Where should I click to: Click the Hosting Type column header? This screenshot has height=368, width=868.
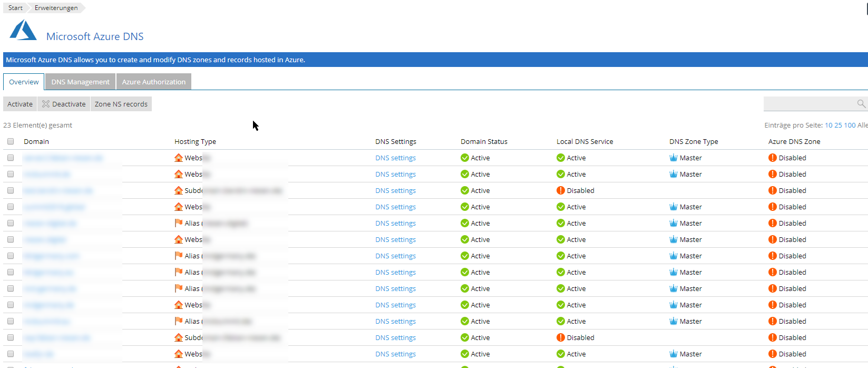[x=195, y=141]
